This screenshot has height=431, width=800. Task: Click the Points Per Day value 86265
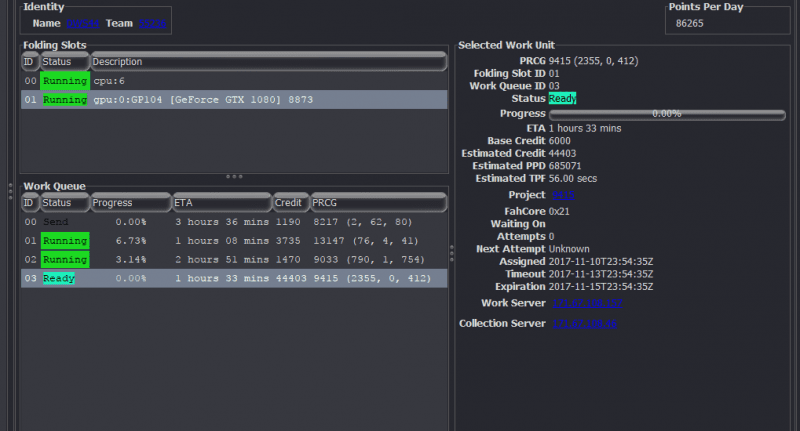coord(689,23)
